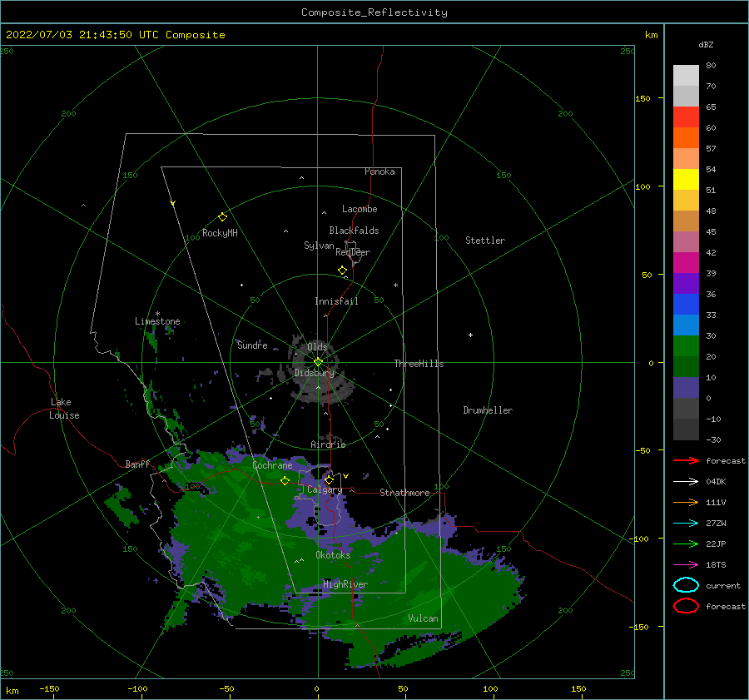The width and height of the screenshot is (749, 700).
Task: Pick the magenta swatch in dBZ scale
Action: pos(686,262)
